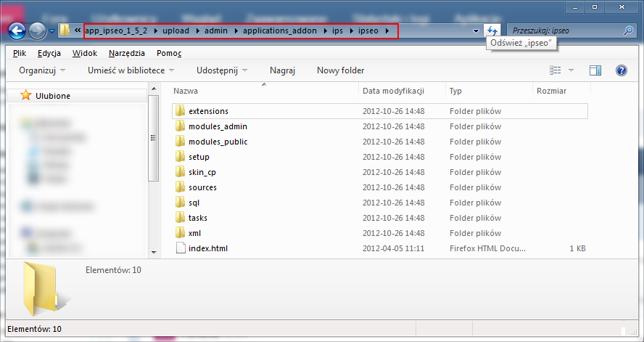
Task: Select ips in the address path
Action: 338,30
